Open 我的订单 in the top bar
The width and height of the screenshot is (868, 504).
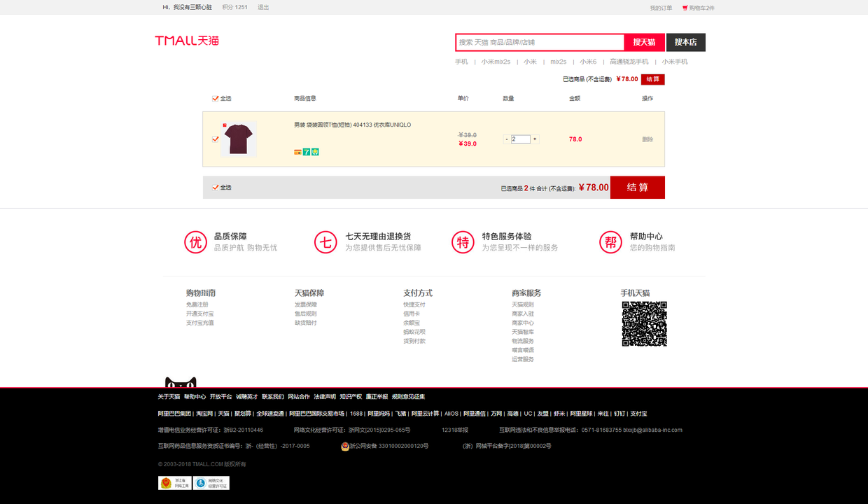click(661, 8)
